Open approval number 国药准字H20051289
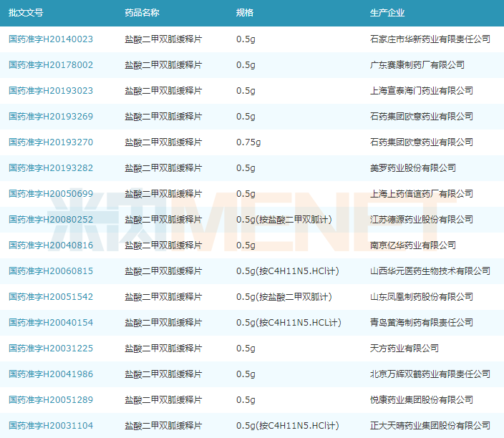504x438 pixels. (x=51, y=400)
